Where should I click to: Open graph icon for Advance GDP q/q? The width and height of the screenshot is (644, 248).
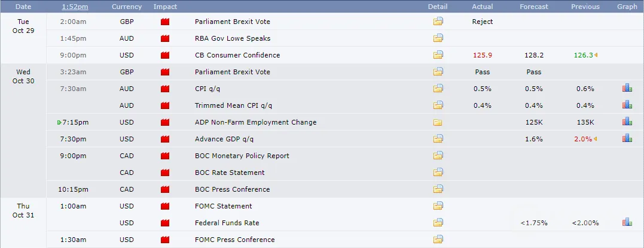pos(627,138)
